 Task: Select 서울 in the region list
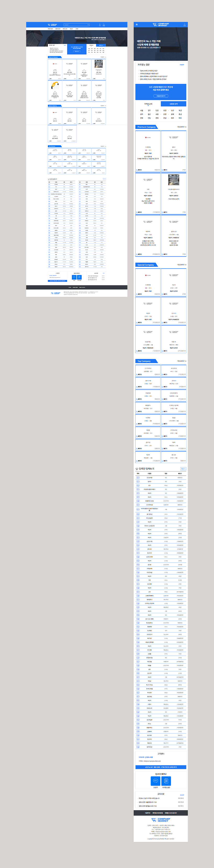click(142, 110)
